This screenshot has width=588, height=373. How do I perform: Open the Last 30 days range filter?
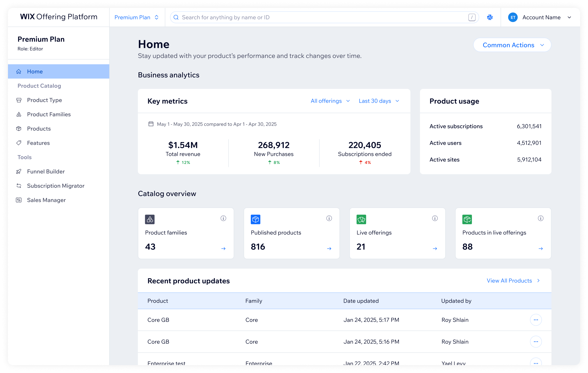[379, 101]
